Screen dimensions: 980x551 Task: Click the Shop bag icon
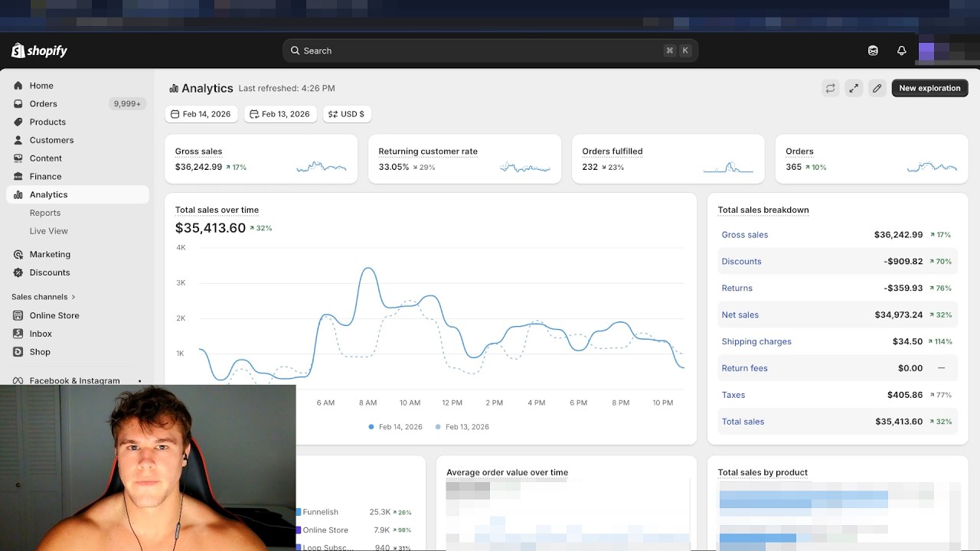coord(18,352)
